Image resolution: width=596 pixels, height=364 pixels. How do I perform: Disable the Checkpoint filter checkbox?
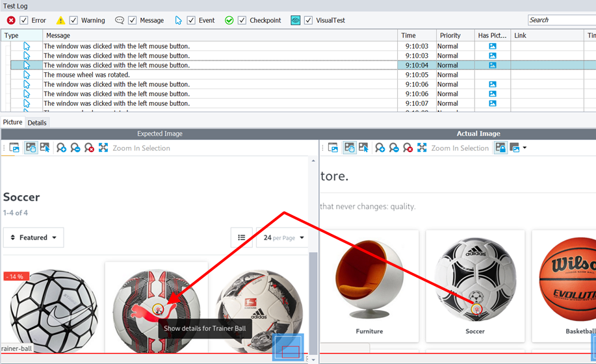click(242, 20)
